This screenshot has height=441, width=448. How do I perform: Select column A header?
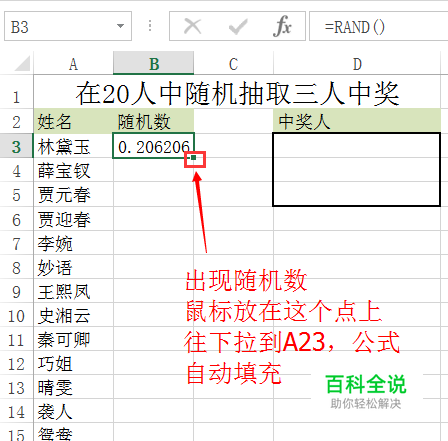[x=73, y=64]
